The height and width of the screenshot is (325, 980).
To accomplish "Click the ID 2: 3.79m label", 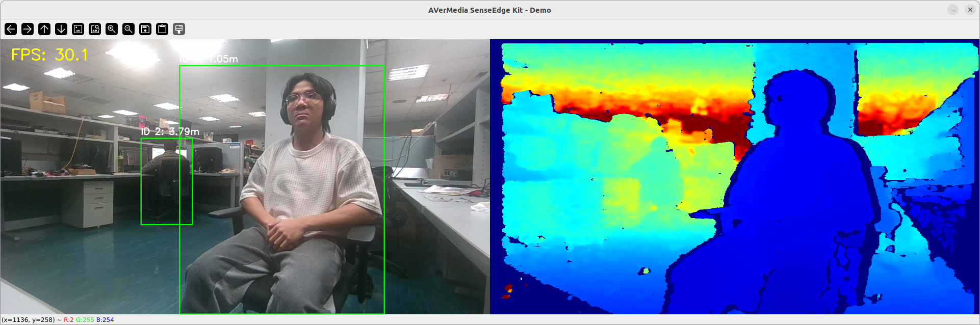I will click(170, 131).
